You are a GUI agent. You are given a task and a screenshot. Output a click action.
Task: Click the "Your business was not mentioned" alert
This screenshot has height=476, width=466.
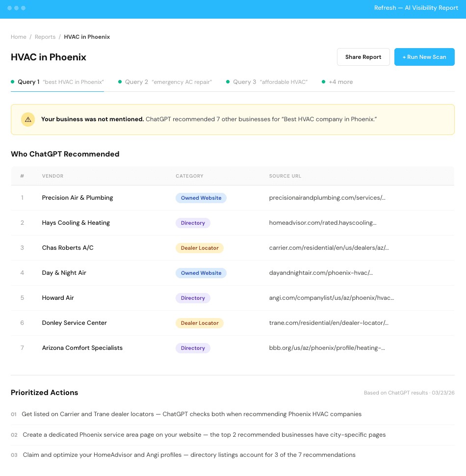click(x=233, y=119)
